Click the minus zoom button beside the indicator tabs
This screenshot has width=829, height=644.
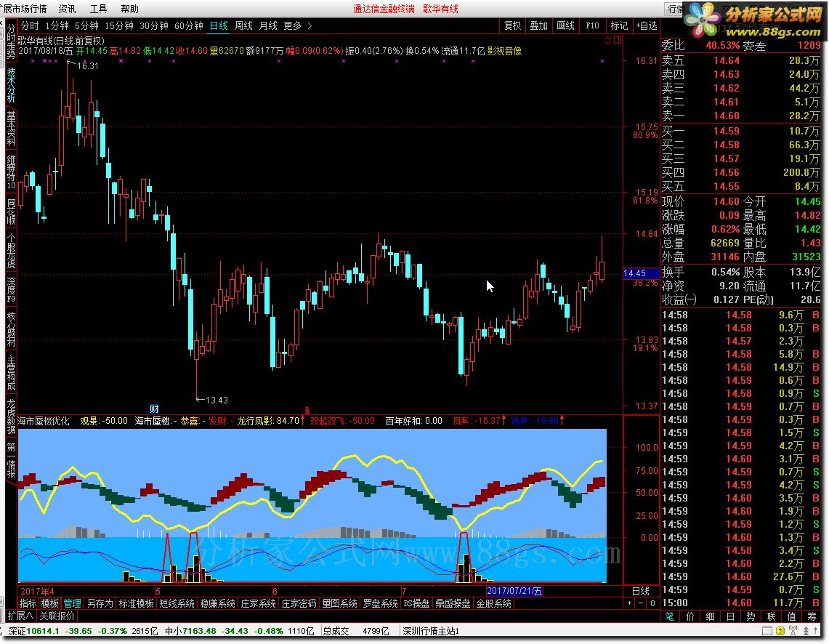(641, 603)
